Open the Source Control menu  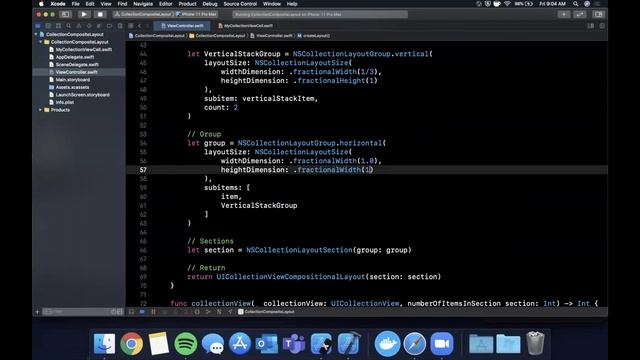click(240, 4)
